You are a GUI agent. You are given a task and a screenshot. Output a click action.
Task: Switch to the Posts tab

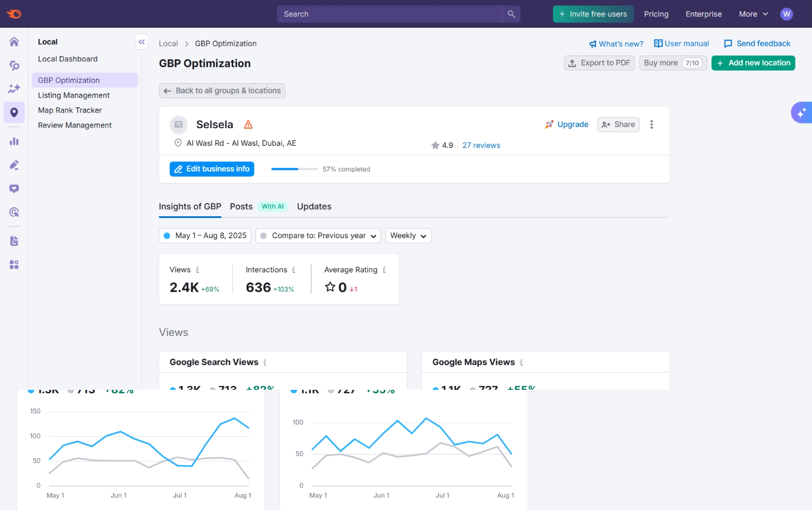pos(241,207)
